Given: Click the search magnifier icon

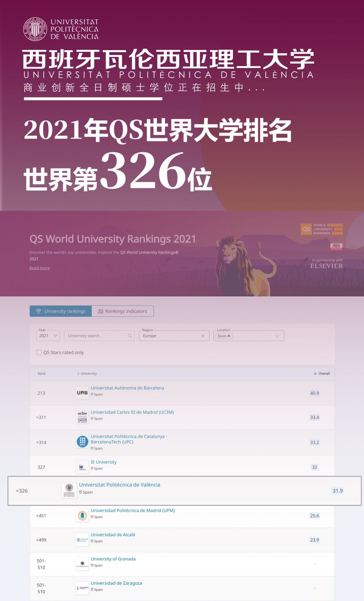Looking at the screenshot, I should click(130, 336).
